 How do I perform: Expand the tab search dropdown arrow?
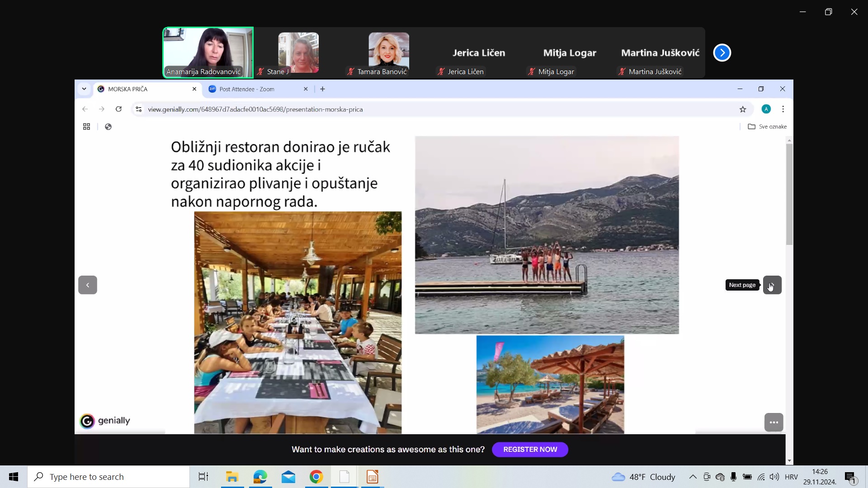(x=84, y=89)
